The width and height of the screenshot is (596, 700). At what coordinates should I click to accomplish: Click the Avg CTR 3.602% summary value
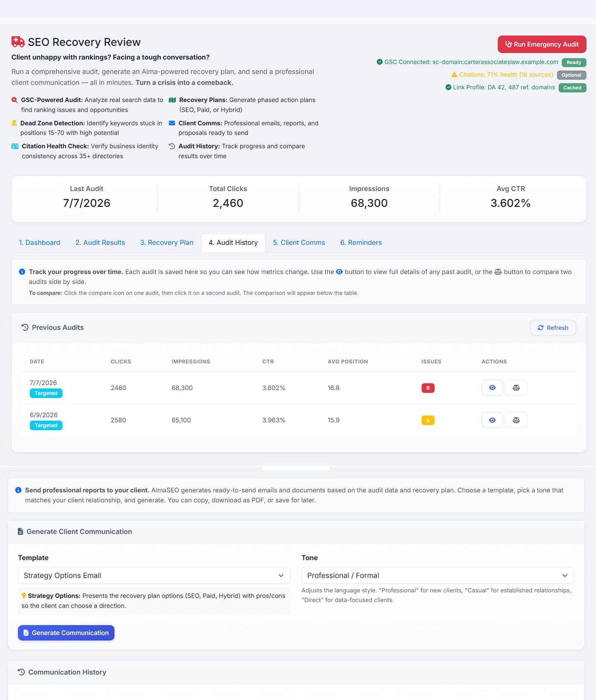pyautogui.click(x=510, y=203)
